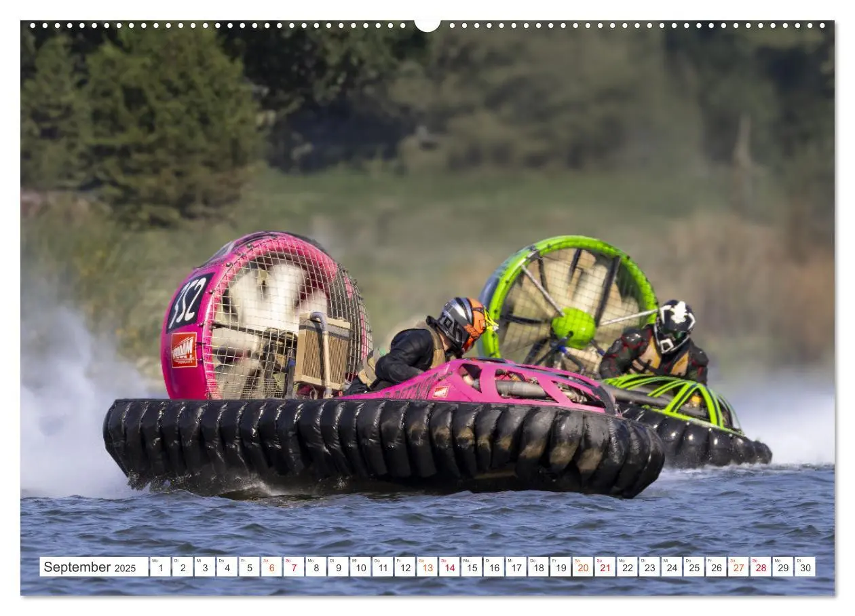Select day 16 in the calendar strip
This screenshot has width=855, height=616.
click(x=494, y=567)
